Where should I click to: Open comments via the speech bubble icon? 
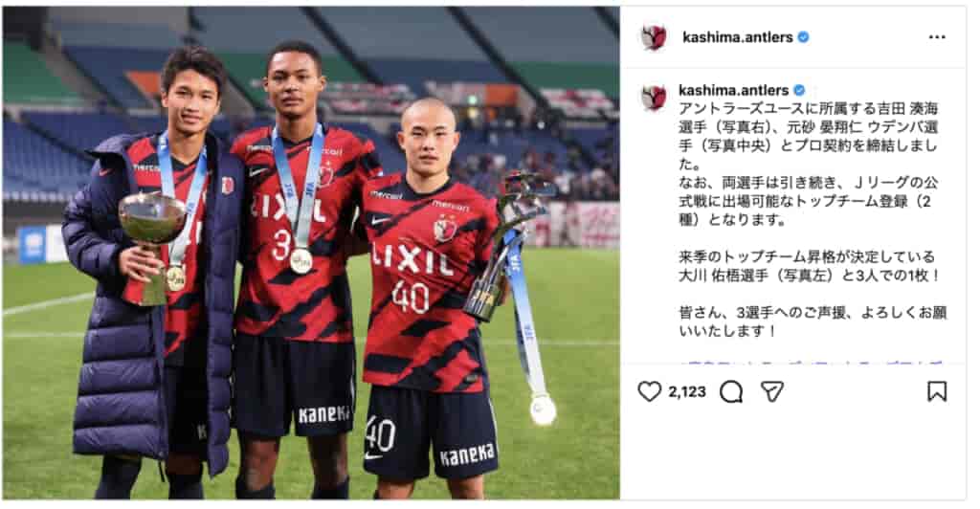[x=730, y=392]
